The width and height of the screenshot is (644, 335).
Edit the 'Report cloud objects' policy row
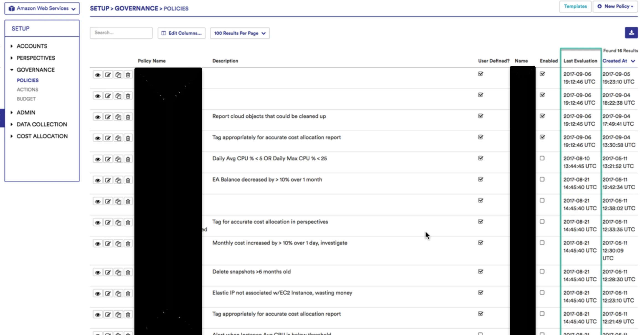(x=108, y=117)
